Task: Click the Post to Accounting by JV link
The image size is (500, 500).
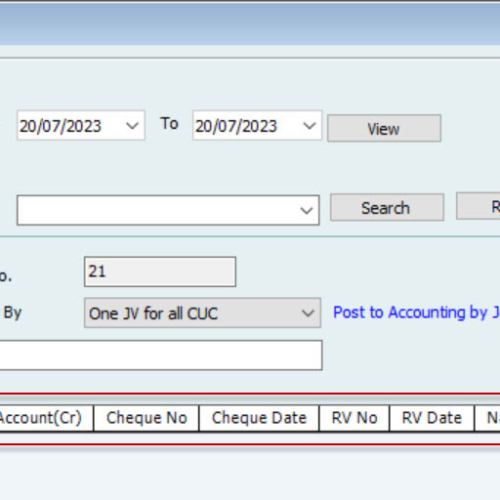Action: [x=416, y=312]
